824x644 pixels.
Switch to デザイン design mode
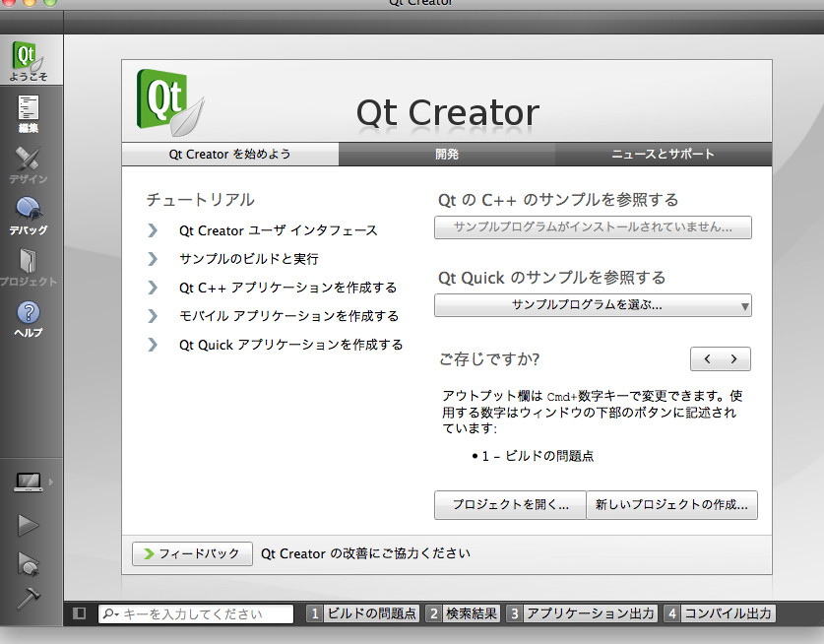pyautogui.click(x=28, y=164)
